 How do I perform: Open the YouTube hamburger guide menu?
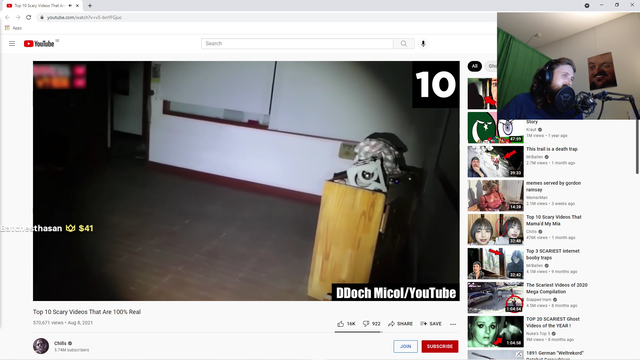click(x=12, y=43)
